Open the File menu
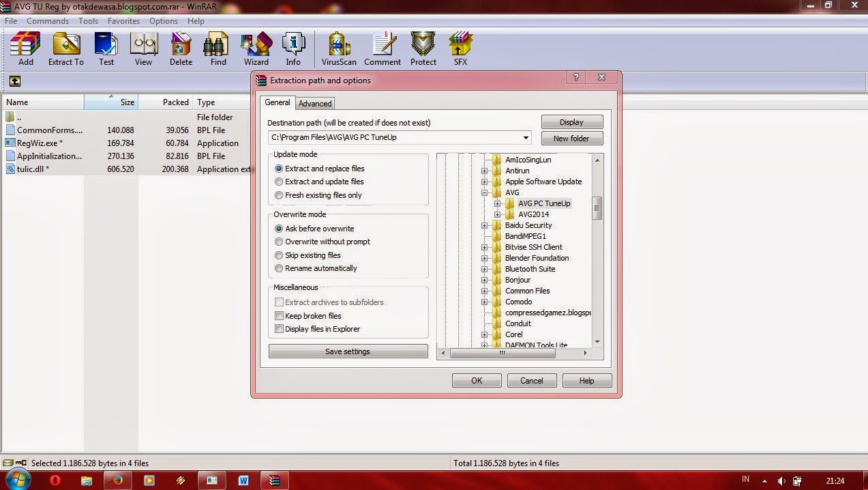 pyautogui.click(x=11, y=21)
